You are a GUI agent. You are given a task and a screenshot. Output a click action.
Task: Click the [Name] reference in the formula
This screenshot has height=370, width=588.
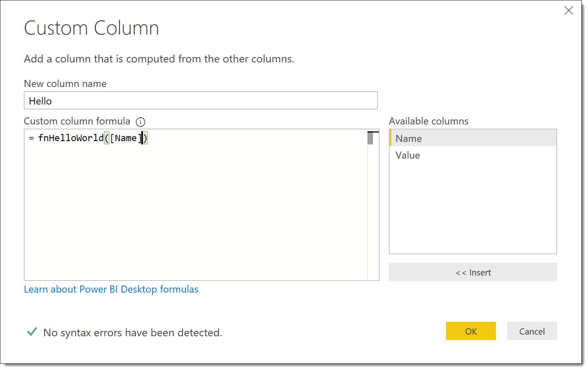126,138
